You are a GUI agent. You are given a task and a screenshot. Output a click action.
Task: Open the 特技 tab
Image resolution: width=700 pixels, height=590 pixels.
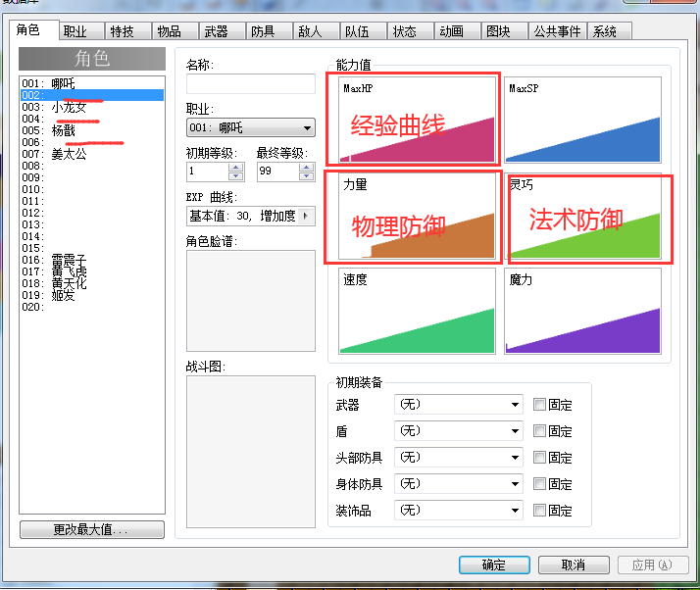click(x=128, y=31)
